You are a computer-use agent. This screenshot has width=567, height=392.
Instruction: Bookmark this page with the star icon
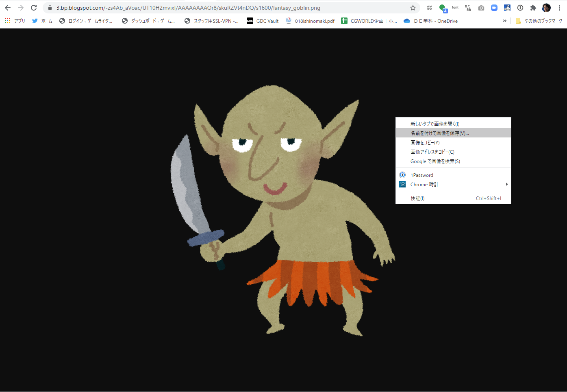413,8
